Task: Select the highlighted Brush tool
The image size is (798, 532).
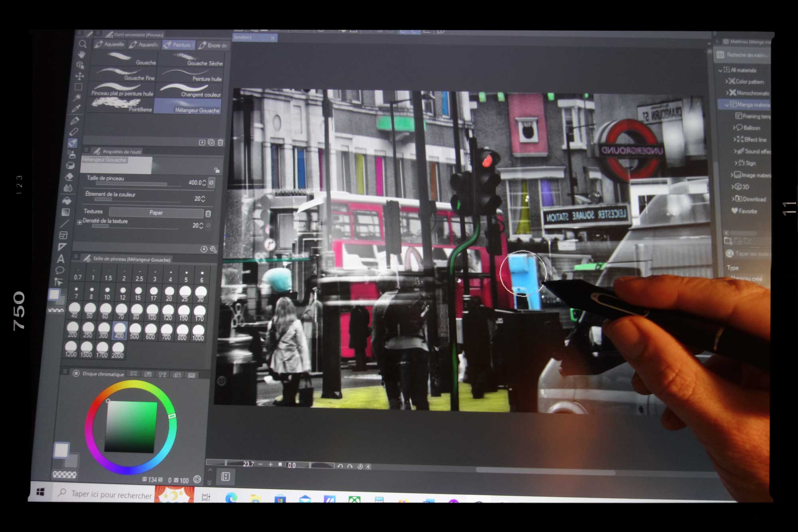Action: [73, 142]
